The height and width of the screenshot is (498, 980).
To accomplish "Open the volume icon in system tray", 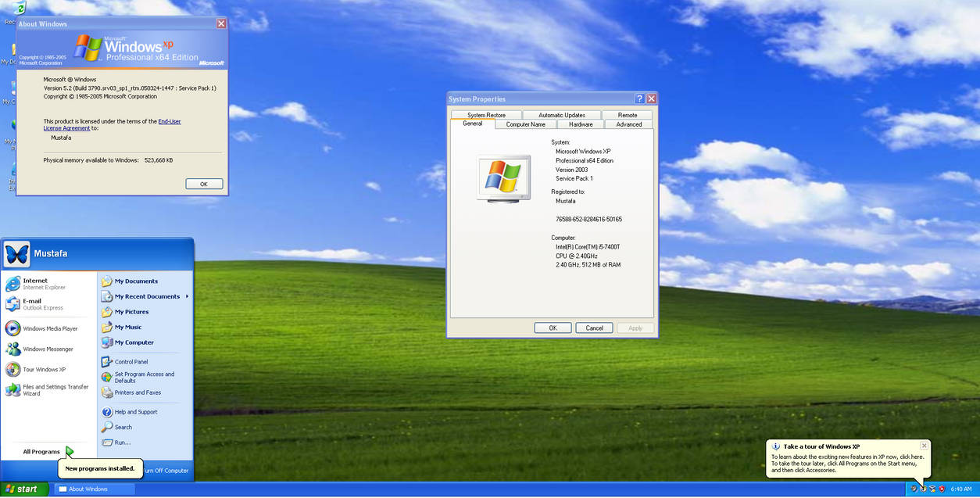I will tap(914, 489).
